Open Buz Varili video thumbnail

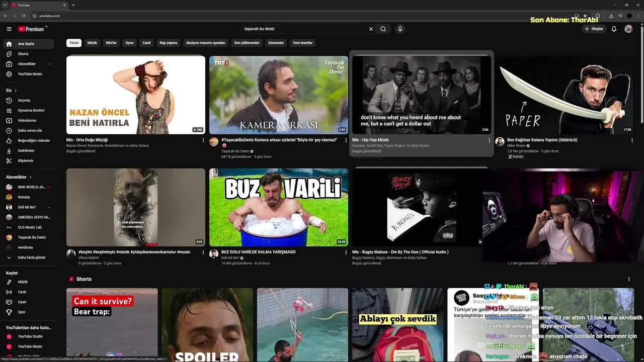(279, 207)
